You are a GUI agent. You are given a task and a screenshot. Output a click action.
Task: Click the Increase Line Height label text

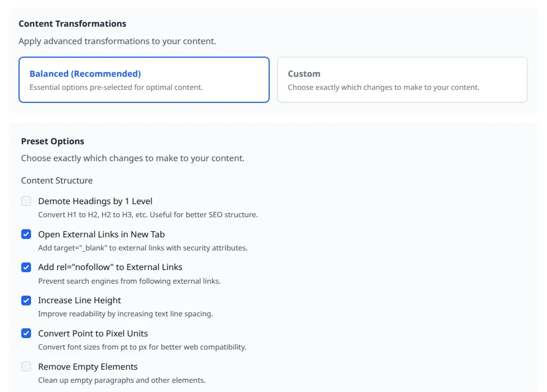(80, 300)
